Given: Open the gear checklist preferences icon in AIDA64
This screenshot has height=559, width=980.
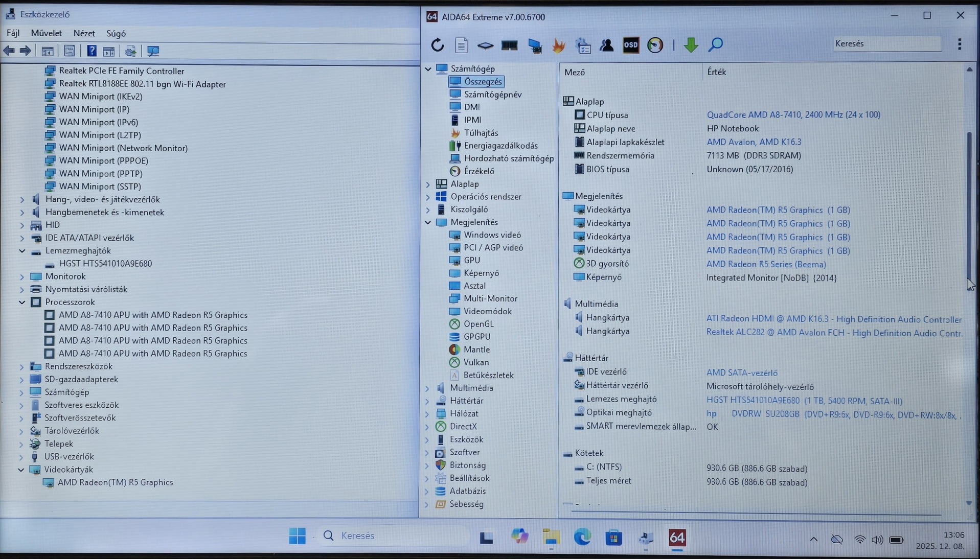Looking at the screenshot, I should pos(583,45).
